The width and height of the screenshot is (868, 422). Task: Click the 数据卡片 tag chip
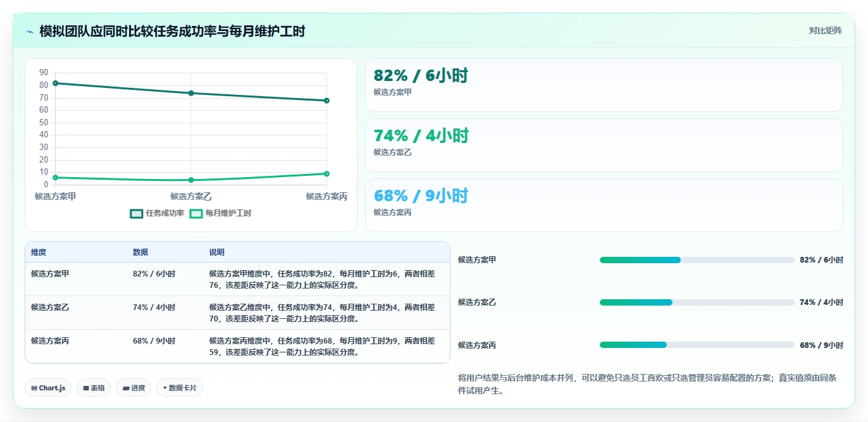(x=180, y=388)
